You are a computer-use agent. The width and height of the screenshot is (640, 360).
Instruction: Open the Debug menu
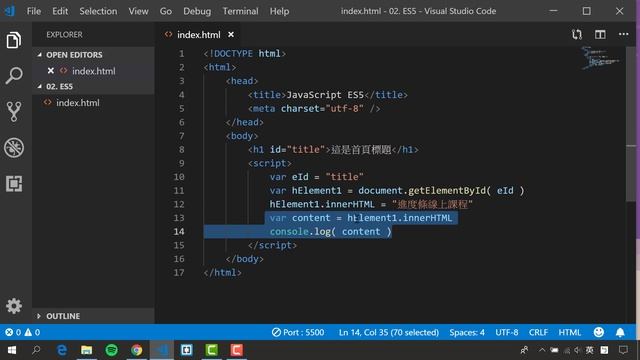197,11
